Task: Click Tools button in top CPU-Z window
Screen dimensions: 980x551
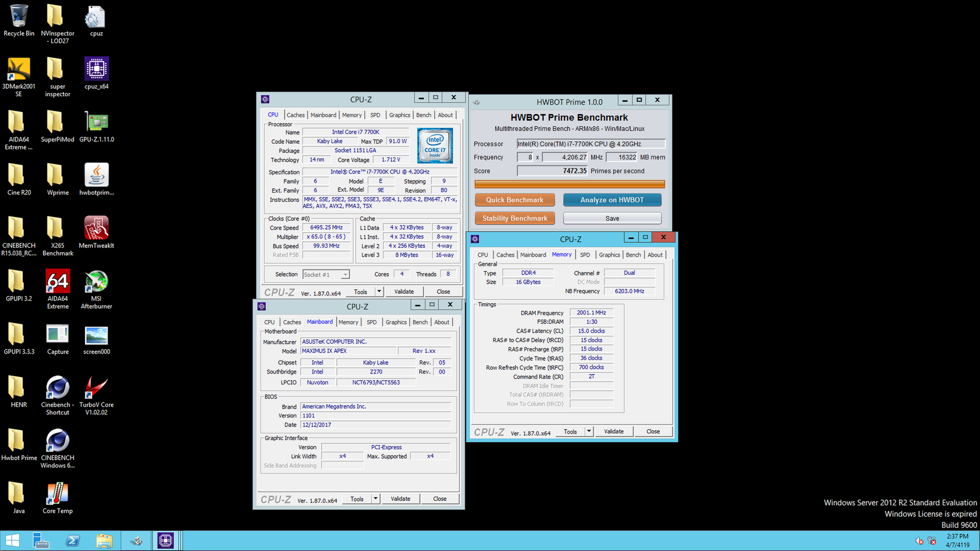Action: point(360,292)
